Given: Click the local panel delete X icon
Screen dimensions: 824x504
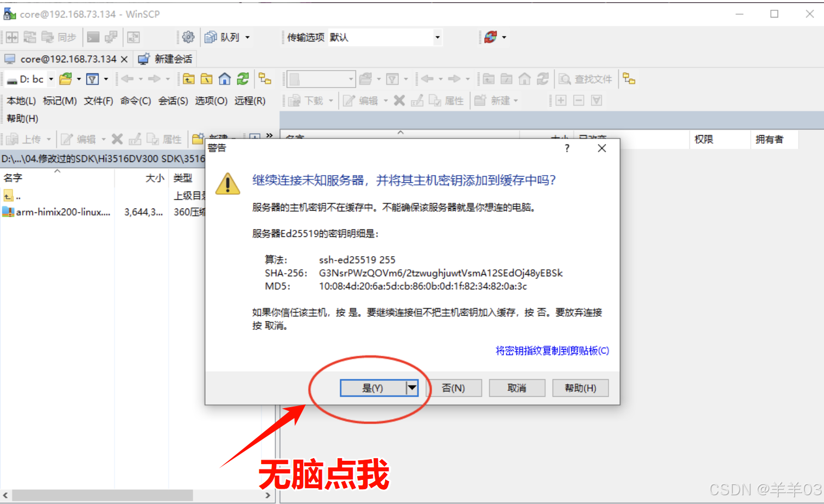Looking at the screenshot, I should (117, 140).
